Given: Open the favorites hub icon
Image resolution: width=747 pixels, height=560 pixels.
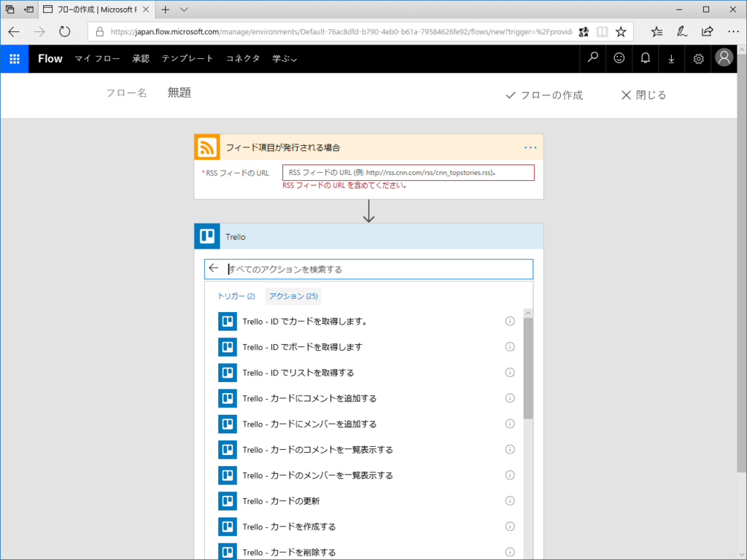Looking at the screenshot, I should [x=657, y=32].
